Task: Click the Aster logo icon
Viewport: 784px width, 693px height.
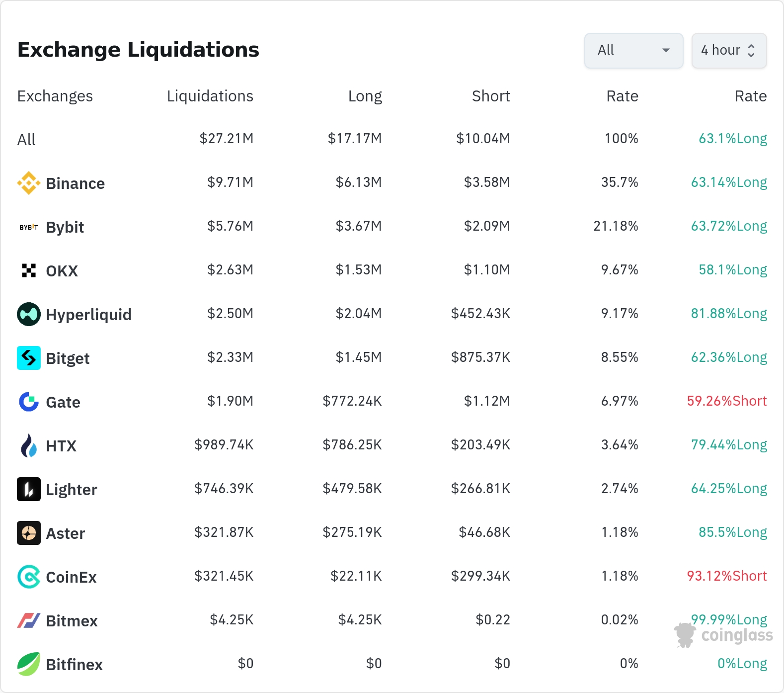Action: [x=29, y=533]
